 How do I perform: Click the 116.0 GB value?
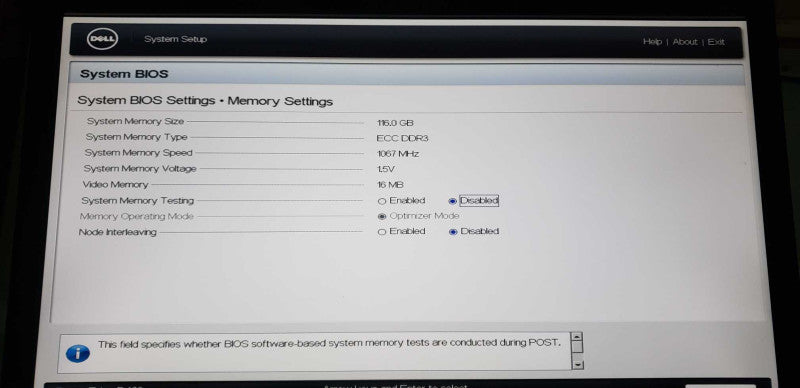pos(395,123)
